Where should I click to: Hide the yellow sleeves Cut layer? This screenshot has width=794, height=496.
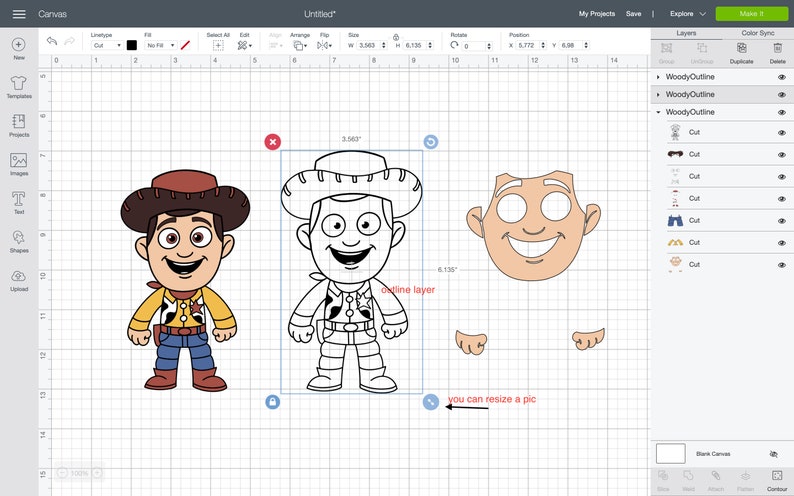(x=781, y=243)
